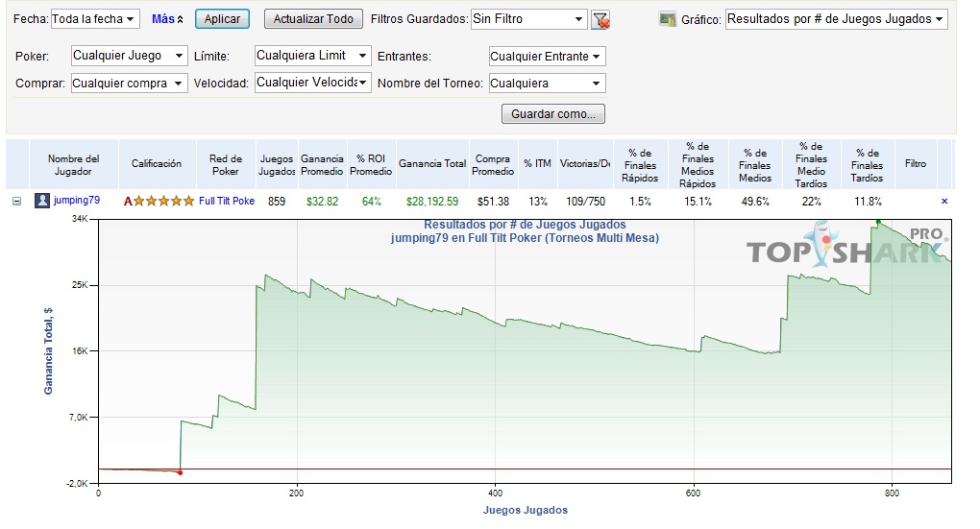Sort by % ROI Promedio column header
Screen dimensions: 980x529
point(371,165)
